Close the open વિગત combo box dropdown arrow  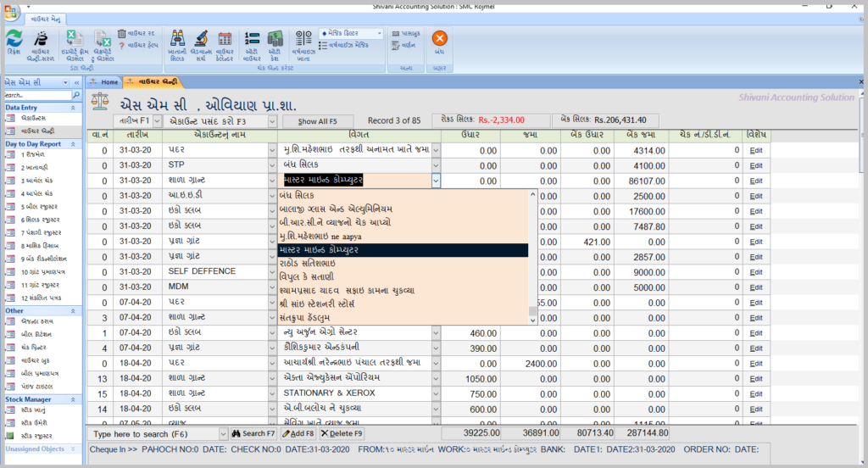pyautogui.click(x=437, y=181)
